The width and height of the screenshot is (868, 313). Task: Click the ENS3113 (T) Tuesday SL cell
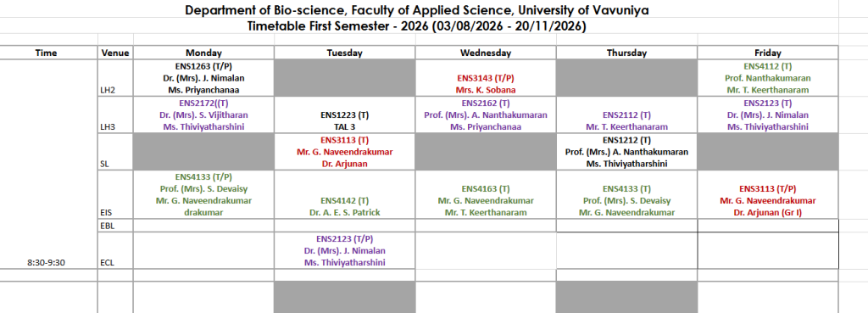[344, 152]
